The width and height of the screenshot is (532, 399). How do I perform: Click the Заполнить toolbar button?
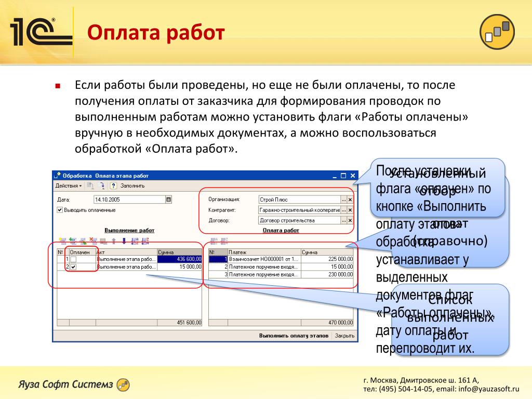132,185
